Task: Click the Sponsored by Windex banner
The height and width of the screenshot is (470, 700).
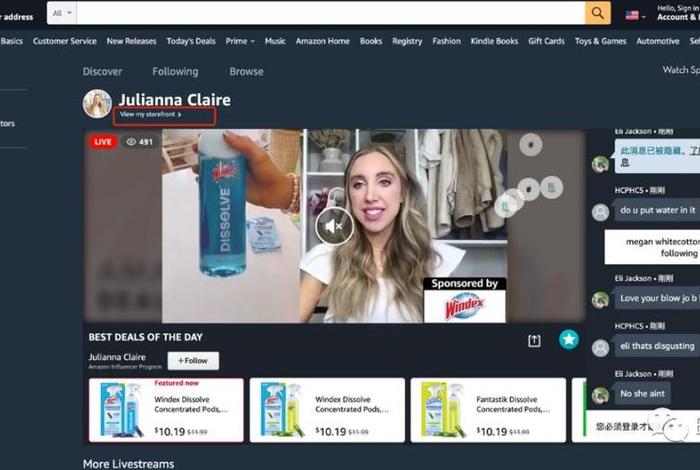Action: point(464,300)
